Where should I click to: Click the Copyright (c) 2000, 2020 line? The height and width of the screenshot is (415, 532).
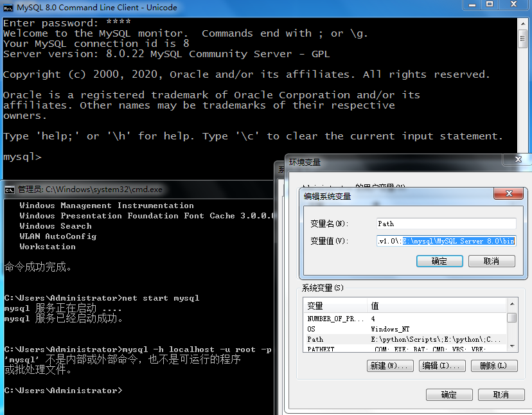click(x=246, y=75)
